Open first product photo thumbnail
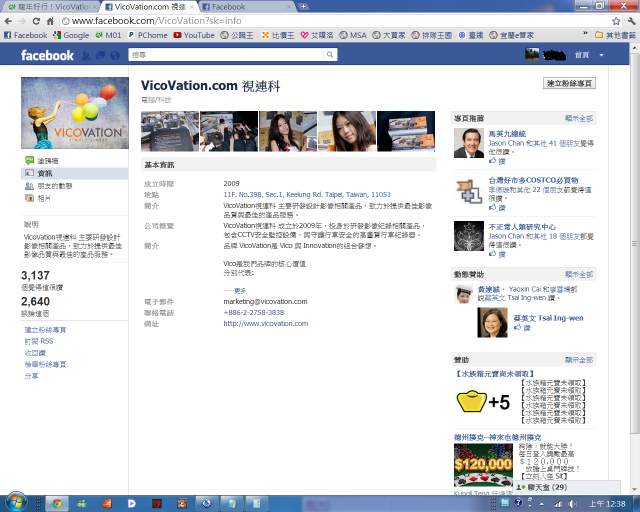 point(170,131)
